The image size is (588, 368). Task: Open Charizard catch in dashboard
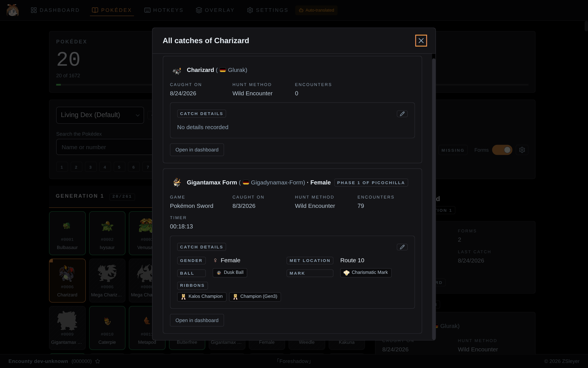pyautogui.click(x=197, y=150)
